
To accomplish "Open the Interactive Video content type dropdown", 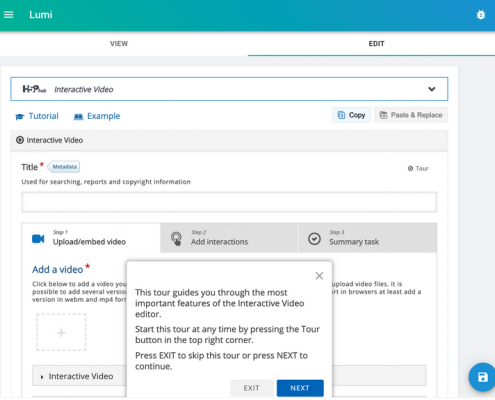I will pyautogui.click(x=229, y=89).
